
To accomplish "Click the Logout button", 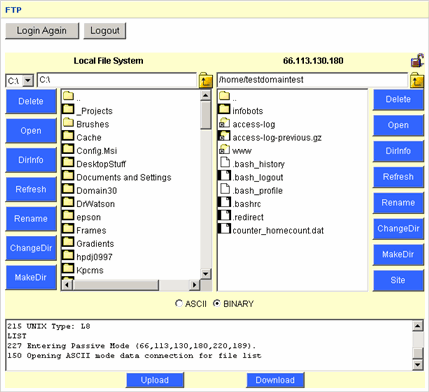I will tap(105, 31).
